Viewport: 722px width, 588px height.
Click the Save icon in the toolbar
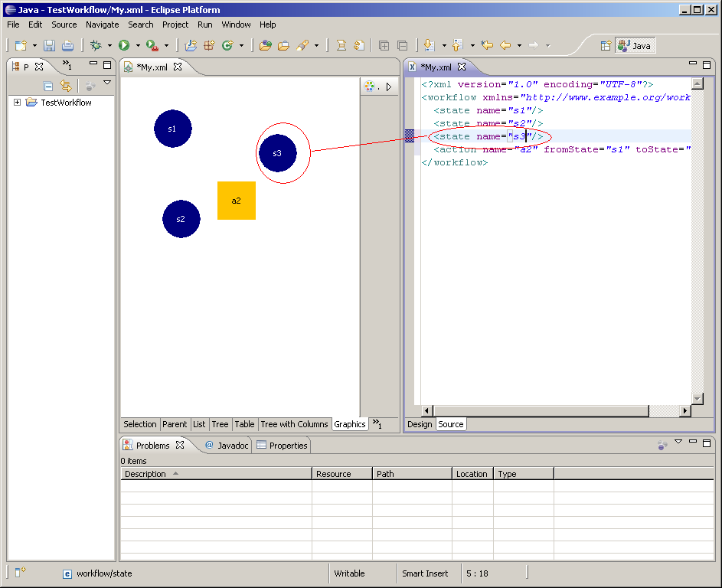tap(49, 46)
